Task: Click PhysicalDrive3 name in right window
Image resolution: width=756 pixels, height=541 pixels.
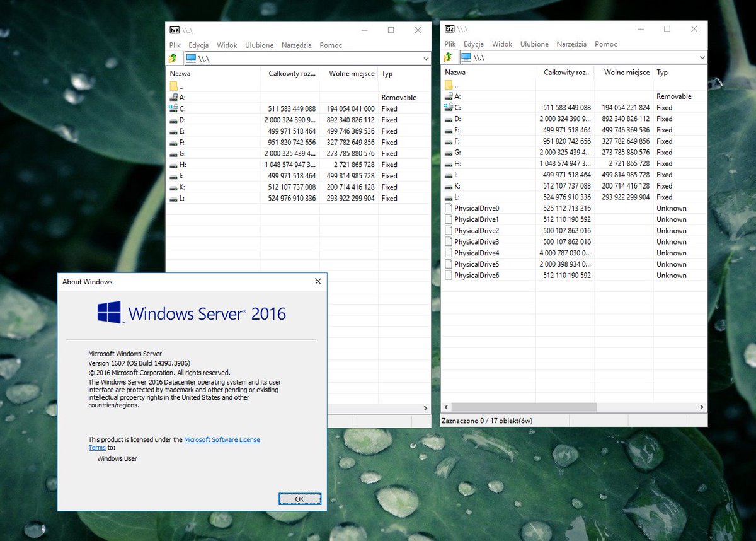Action: pos(476,242)
